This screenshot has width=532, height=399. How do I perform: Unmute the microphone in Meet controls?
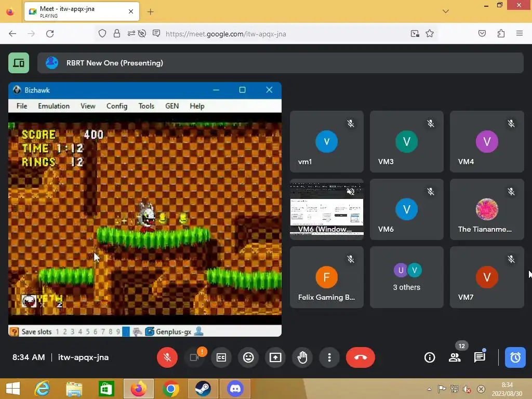[167, 357]
